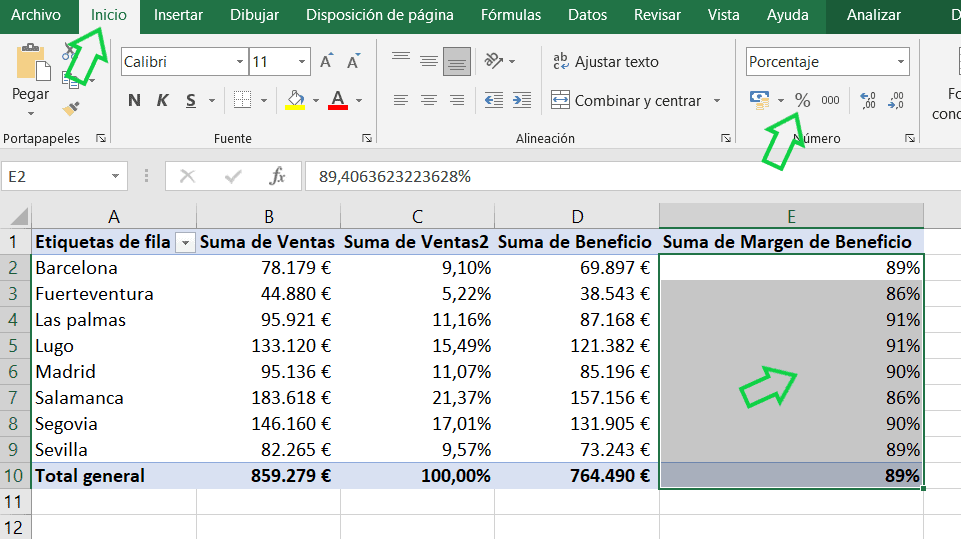Image resolution: width=961 pixels, height=539 pixels.
Task: Click the Paste (Pegar) clipboard icon
Action: click(32, 63)
